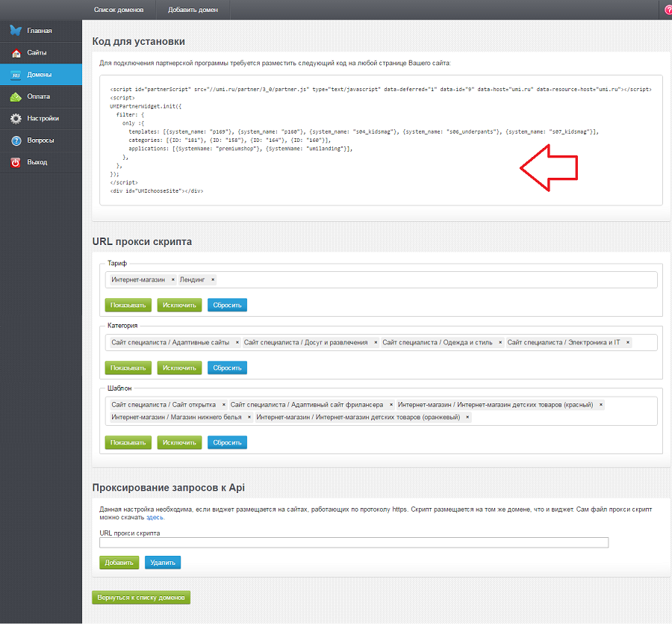Click the Проксирование запросов к Api heading
This screenshot has width=672, height=632.
(169, 488)
